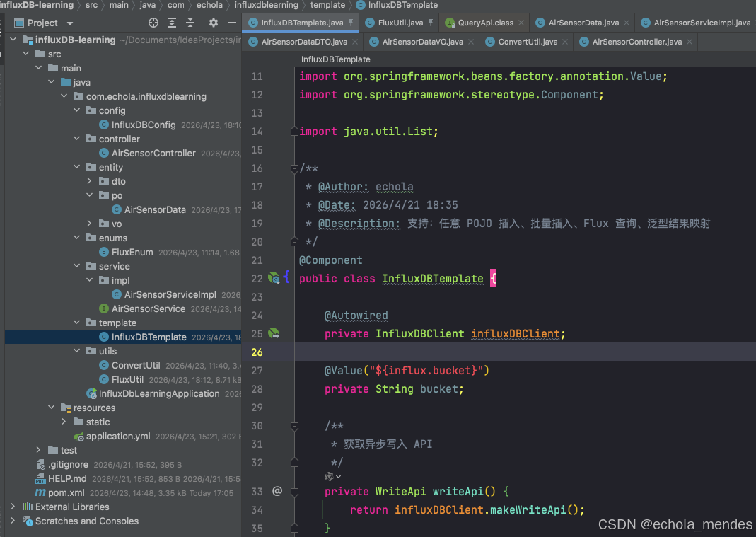Select the pom.xml file
756x537 pixels.
(66, 492)
